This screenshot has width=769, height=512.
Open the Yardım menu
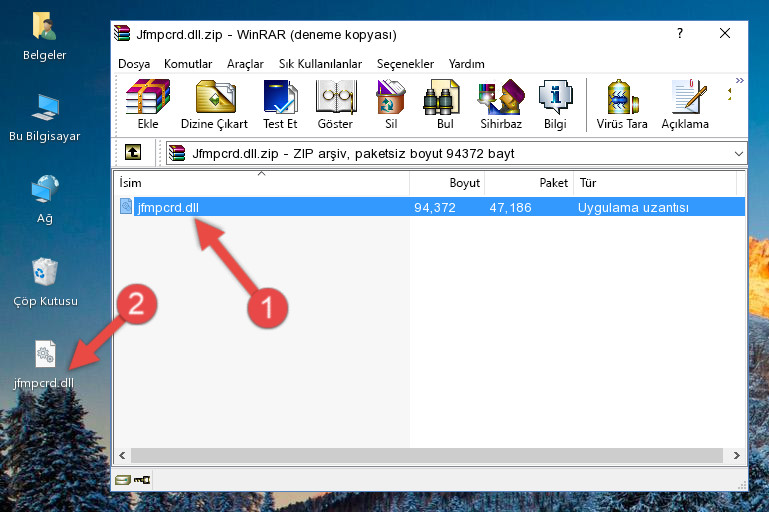coord(466,64)
